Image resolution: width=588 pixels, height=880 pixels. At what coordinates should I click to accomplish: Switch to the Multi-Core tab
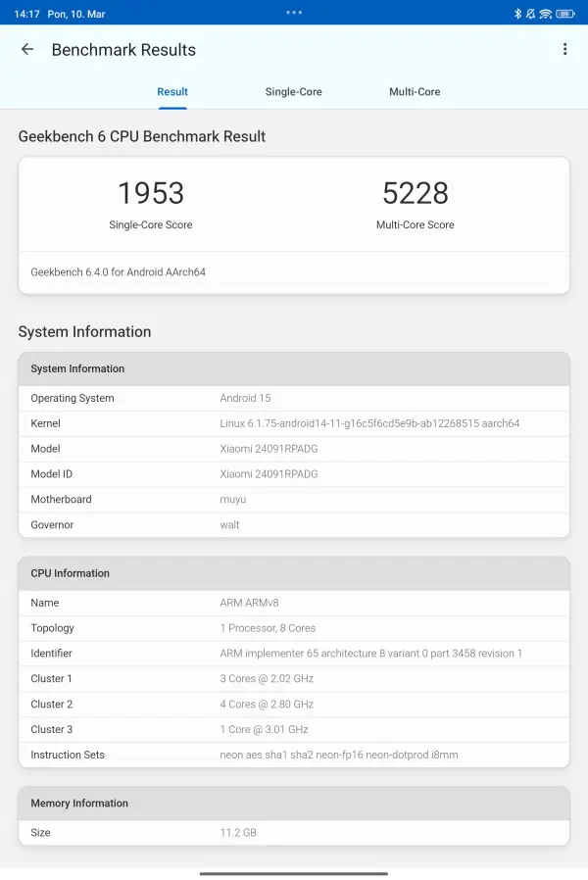click(x=415, y=91)
